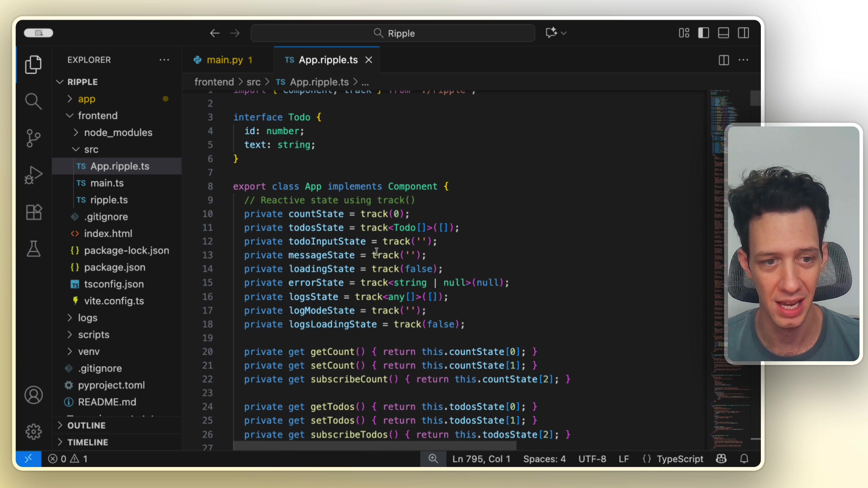Viewport: 868px width, 488px height.
Task: Open notifications bell
Action: 744,459
